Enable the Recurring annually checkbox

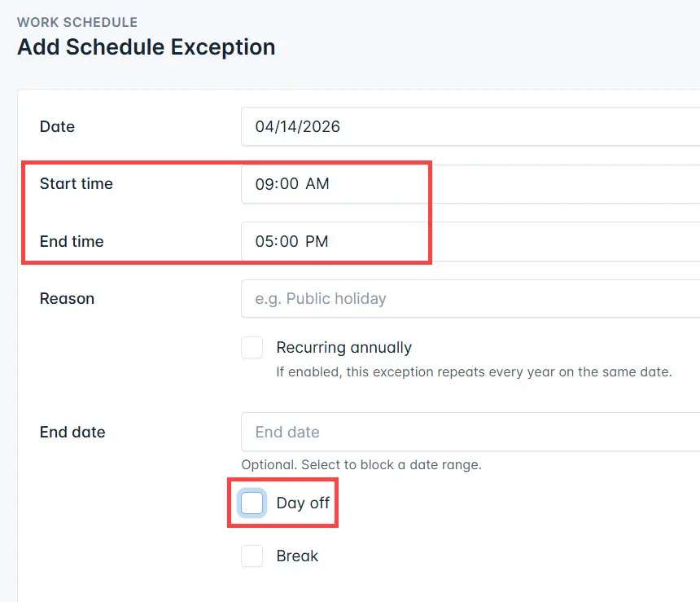click(252, 348)
